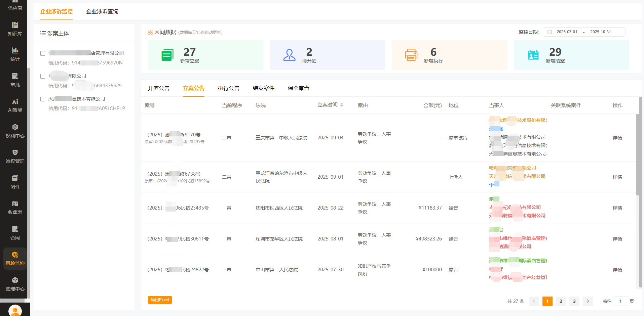The height and width of the screenshot is (316, 644).
Task: Check the 天...信息技术有限公司 checkbox
Action: 42,99
